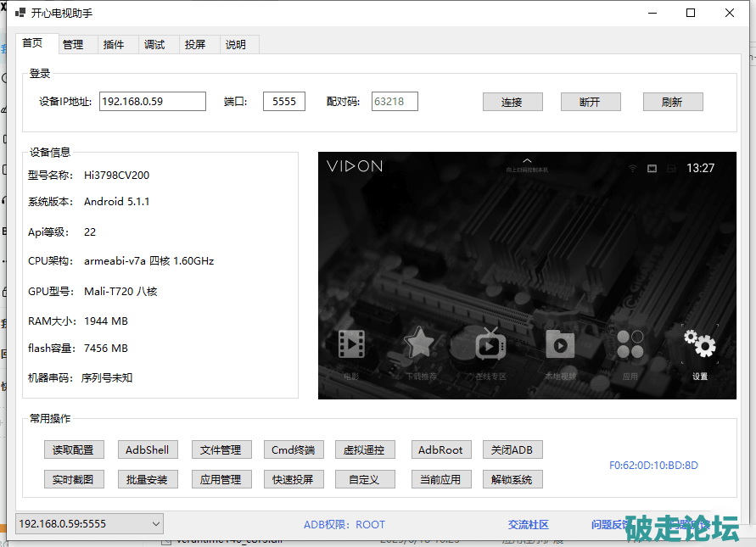Go to the 插件 tab
Viewport: 756px width, 547px height.
(114, 45)
